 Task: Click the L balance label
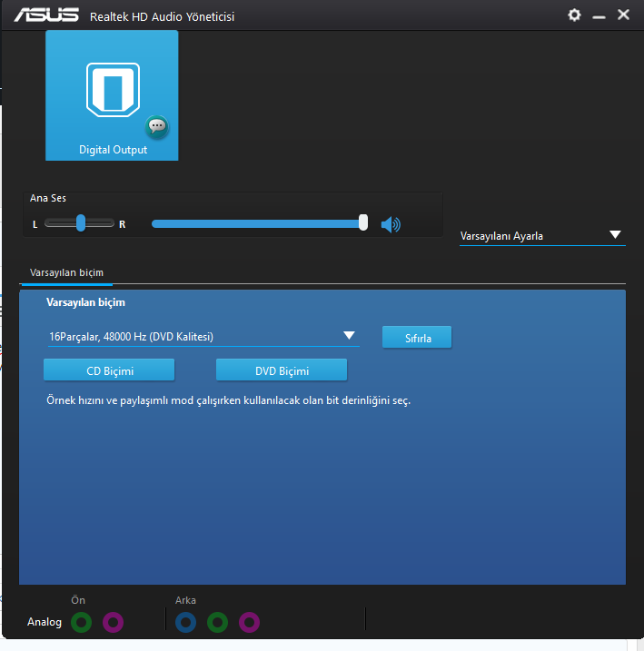pos(35,224)
